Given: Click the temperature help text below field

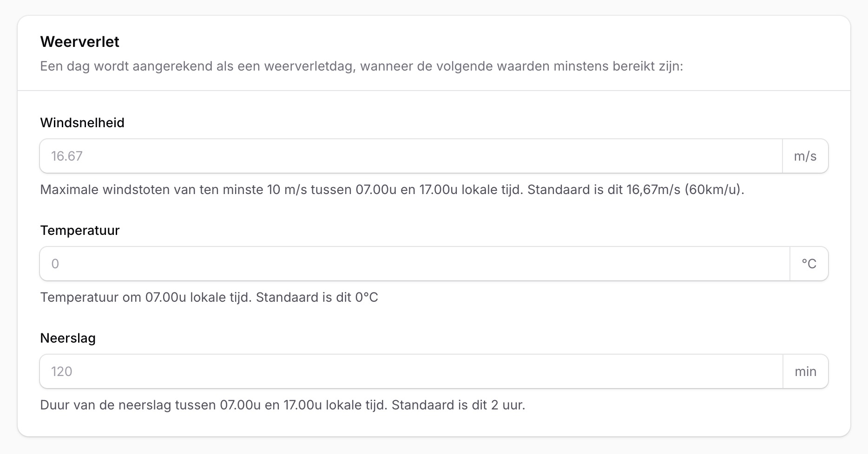Looking at the screenshot, I should point(209,297).
